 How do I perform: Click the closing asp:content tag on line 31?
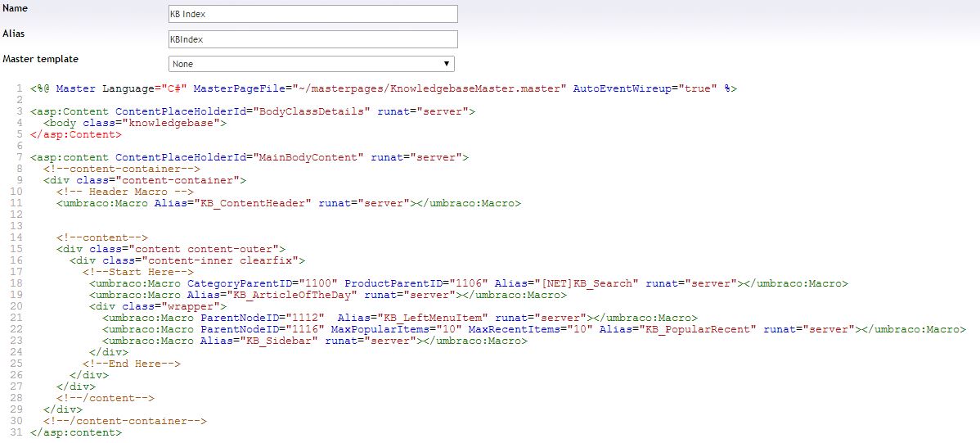(75, 432)
